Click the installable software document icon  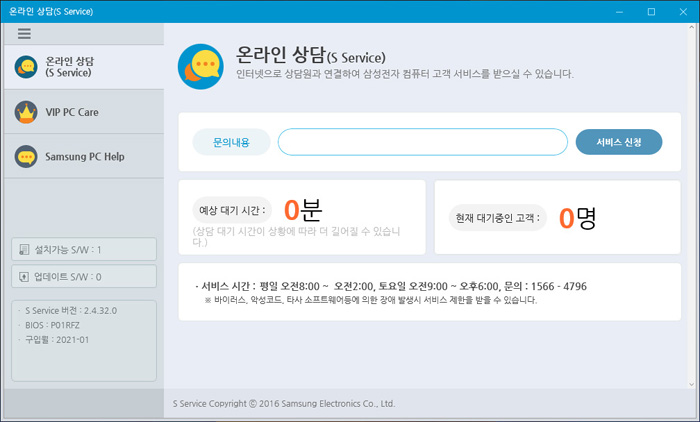(x=24, y=250)
